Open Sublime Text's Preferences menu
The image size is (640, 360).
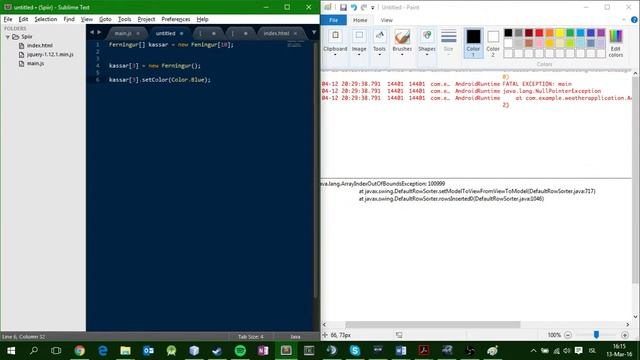(176, 19)
